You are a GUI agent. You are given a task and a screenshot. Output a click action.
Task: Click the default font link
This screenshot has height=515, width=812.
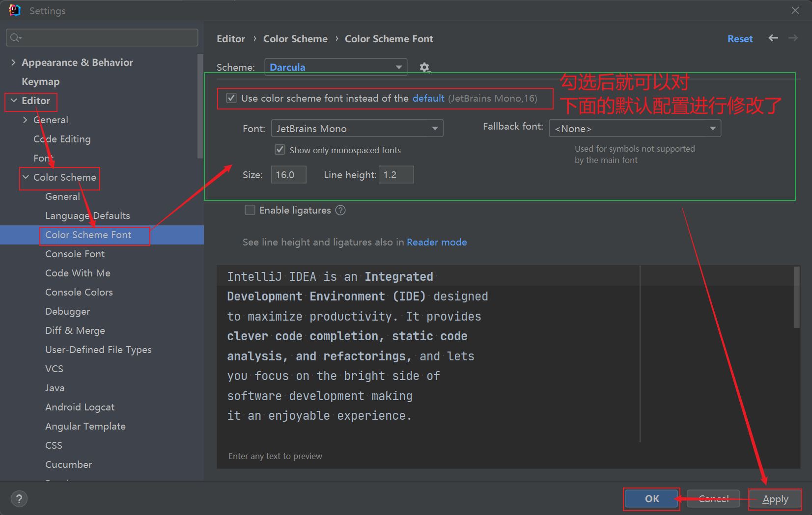point(428,98)
